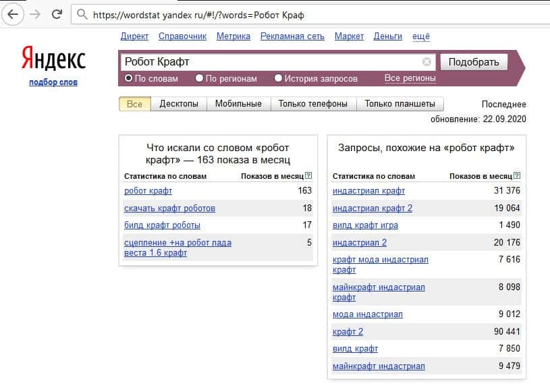
Task: Select the 'История запросов' radio option
Action: (x=278, y=78)
